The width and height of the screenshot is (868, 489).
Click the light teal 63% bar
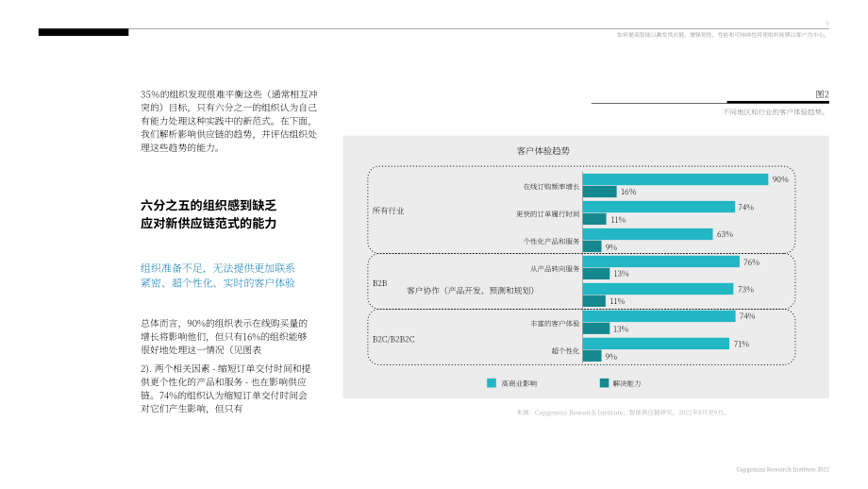[647, 234]
